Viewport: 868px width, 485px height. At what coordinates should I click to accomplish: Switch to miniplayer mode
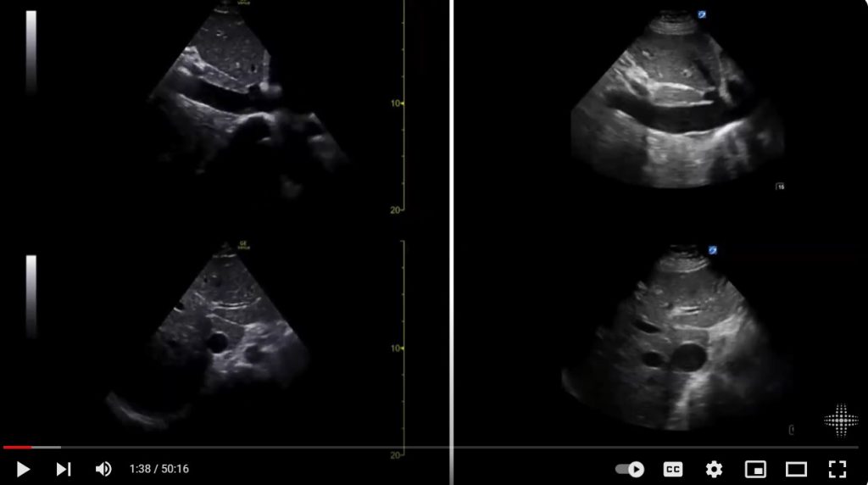[x=754, y=469]
